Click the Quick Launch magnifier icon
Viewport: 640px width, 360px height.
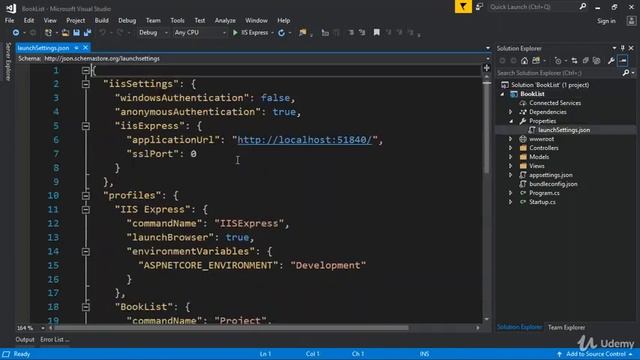pyautogui.click(x=582, y=7)
